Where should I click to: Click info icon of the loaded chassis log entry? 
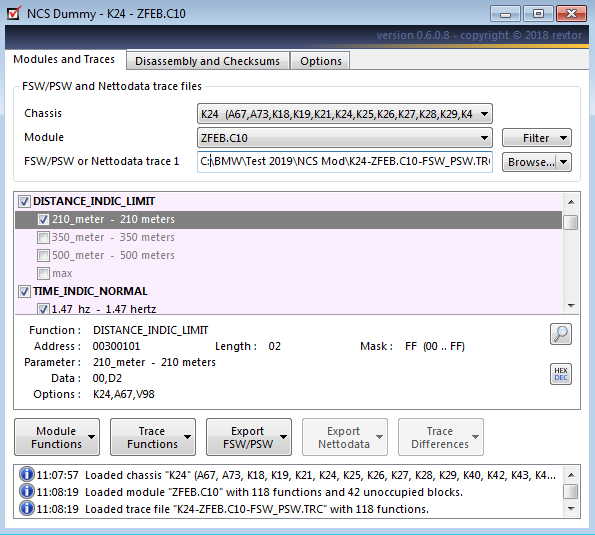[x=27, y=474]
